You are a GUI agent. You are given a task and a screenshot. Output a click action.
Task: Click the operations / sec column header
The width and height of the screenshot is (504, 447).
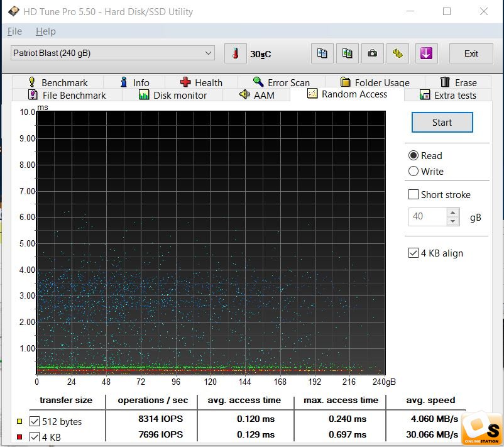point(153,400)
